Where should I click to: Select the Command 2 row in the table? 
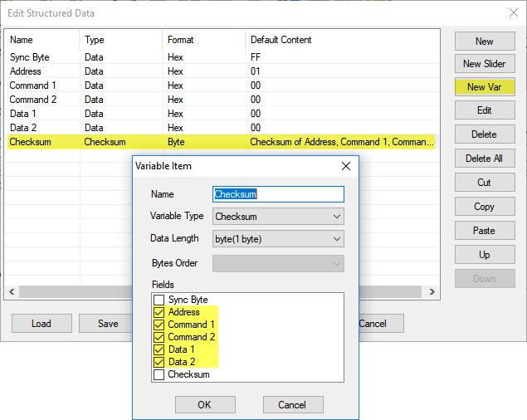[222, 100]
